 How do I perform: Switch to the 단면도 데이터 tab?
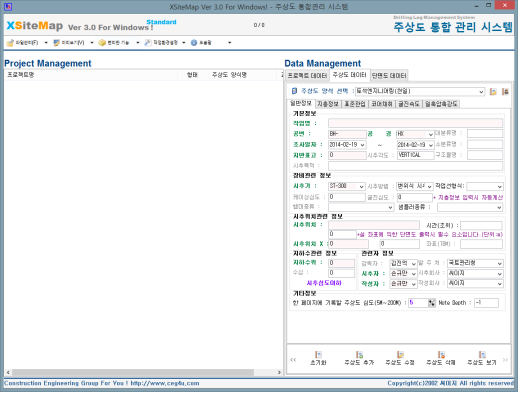(x=389, y=76)
